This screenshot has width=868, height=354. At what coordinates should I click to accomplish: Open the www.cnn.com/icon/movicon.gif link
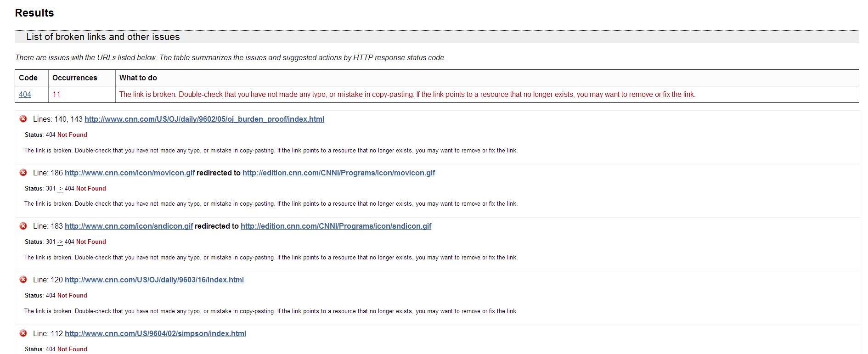coord(130,173)
